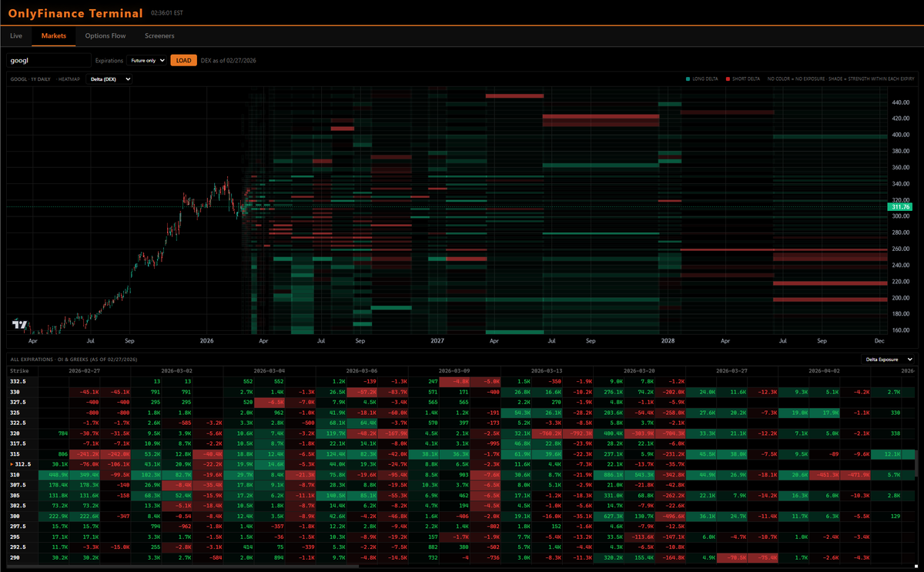
Task: Click the 627.3K cell in table
Action: click(x=608, y=517)
